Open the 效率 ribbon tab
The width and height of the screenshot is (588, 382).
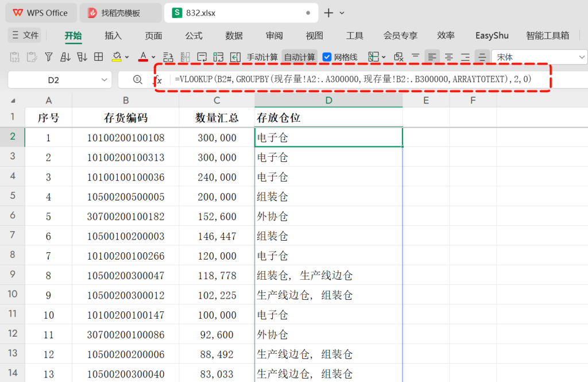(x=446, y=36)
